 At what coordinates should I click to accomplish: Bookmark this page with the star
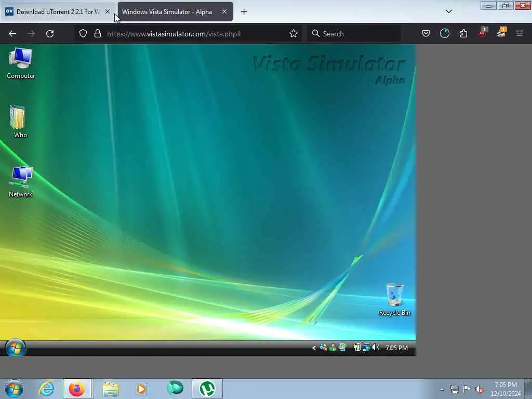(x=294, y=33)
